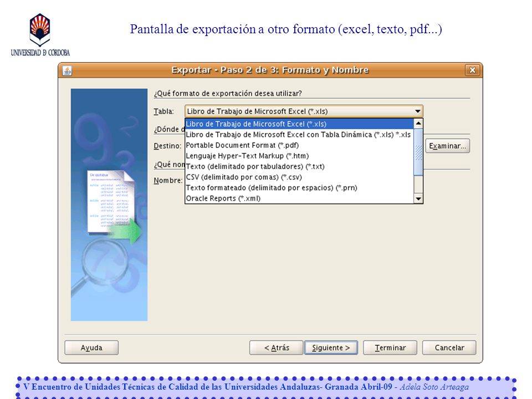Click the list scrollbar up arrow
Screen dimensions: 532x399
(x=418, y=123)
